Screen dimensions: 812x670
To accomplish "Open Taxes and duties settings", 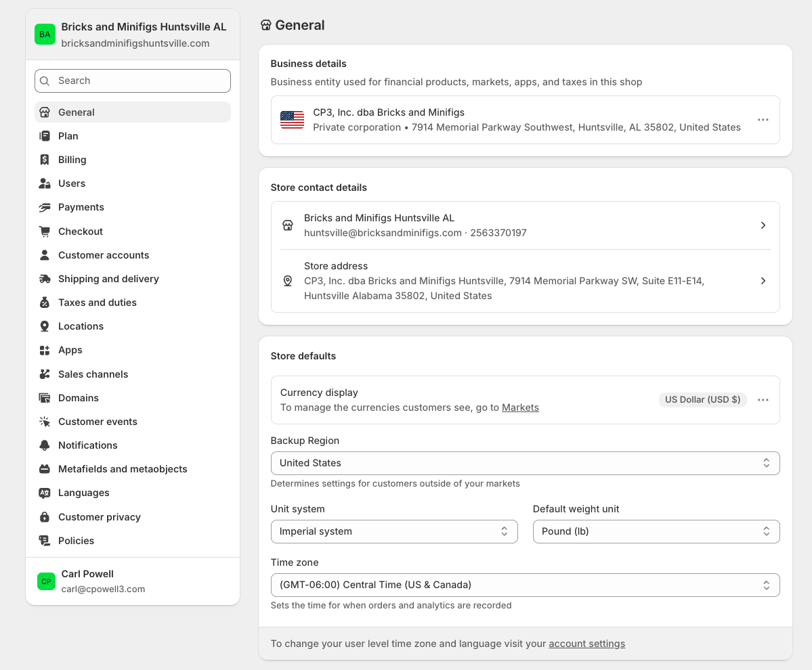I will (x=133, y=303).
